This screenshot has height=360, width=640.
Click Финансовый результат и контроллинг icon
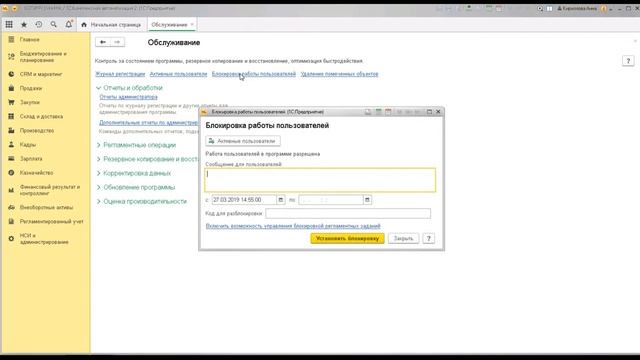[11, 190]
